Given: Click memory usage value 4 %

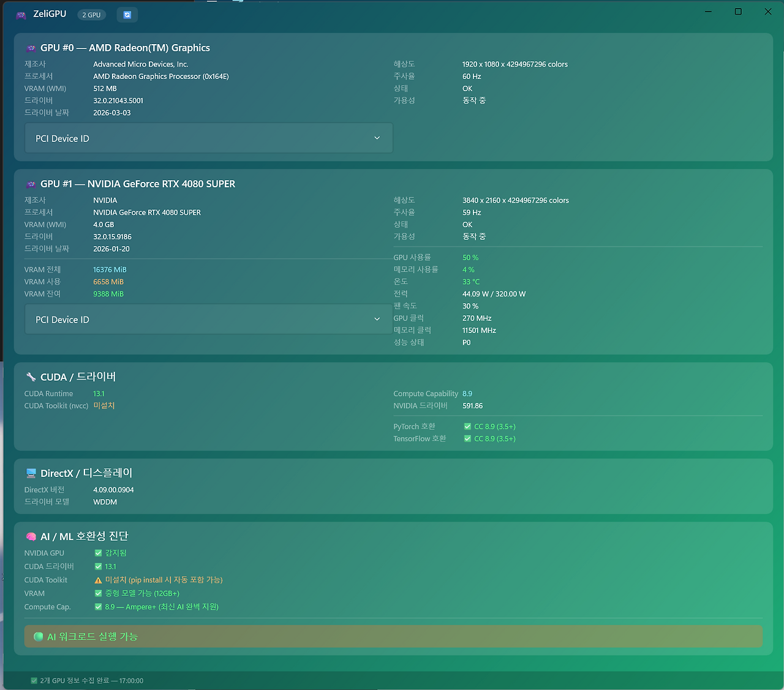Looking at the screenshot, I should tap(469, 270).
